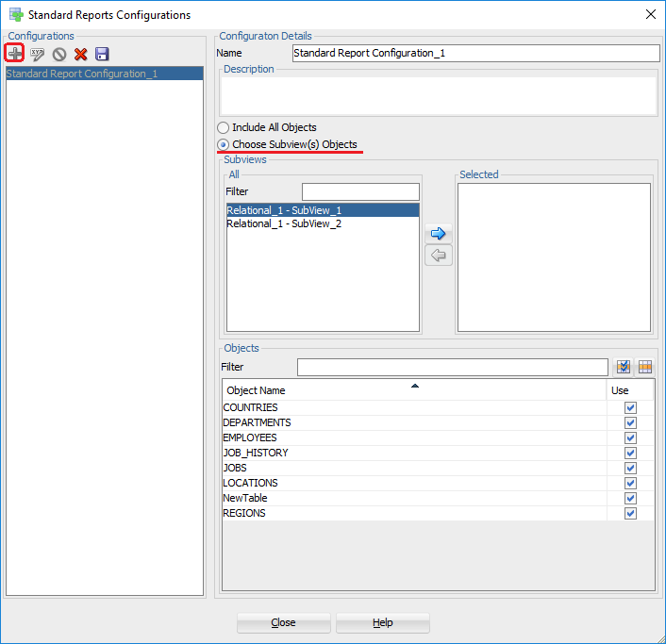Click the select all objects icon
The width and height of the screenshot is (666, 644).
coord(624,367)
